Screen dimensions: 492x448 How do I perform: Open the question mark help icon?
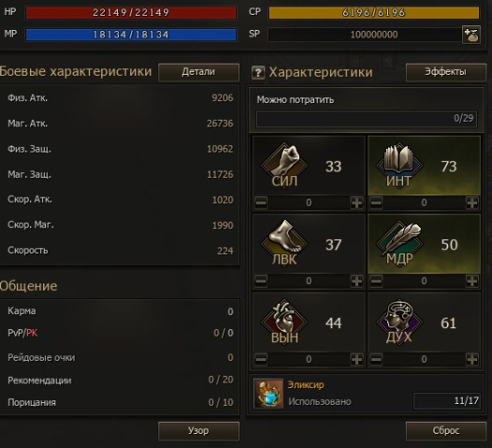coord(258,73)
